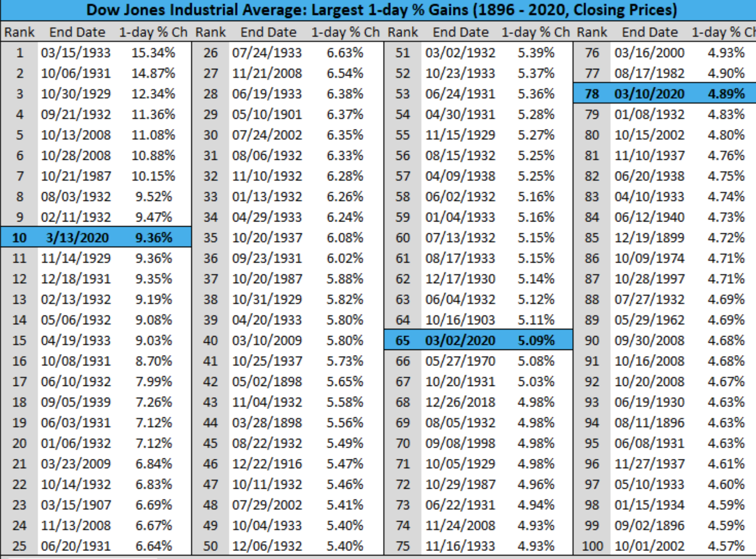756x559 pixels.
Task: Click the 5.09% highlighted value
Action: coord(536,340)
